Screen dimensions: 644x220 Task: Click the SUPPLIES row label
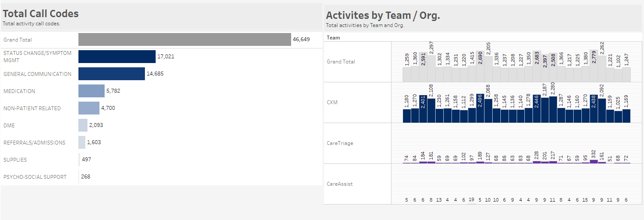click(15, 160)
